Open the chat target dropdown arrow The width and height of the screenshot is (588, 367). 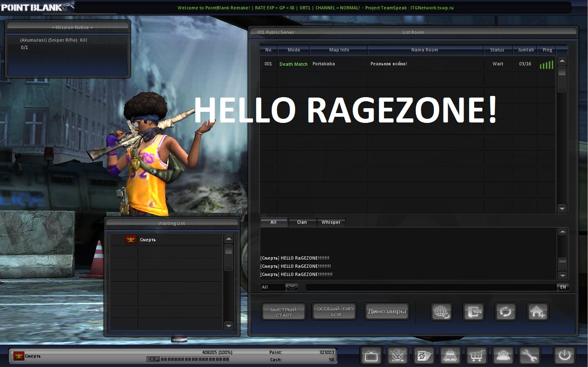pyautogui.click(x=292, y=287)
